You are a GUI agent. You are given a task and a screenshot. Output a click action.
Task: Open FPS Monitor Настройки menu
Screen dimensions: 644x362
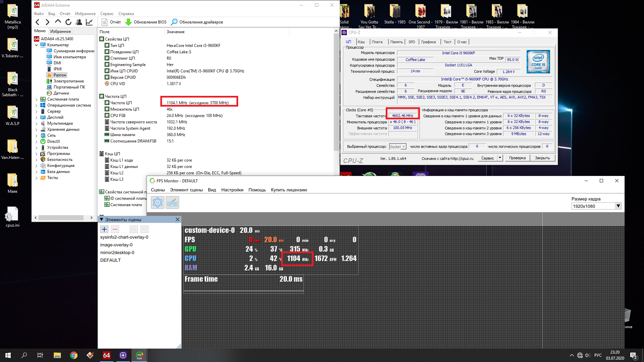click(232, 190)
